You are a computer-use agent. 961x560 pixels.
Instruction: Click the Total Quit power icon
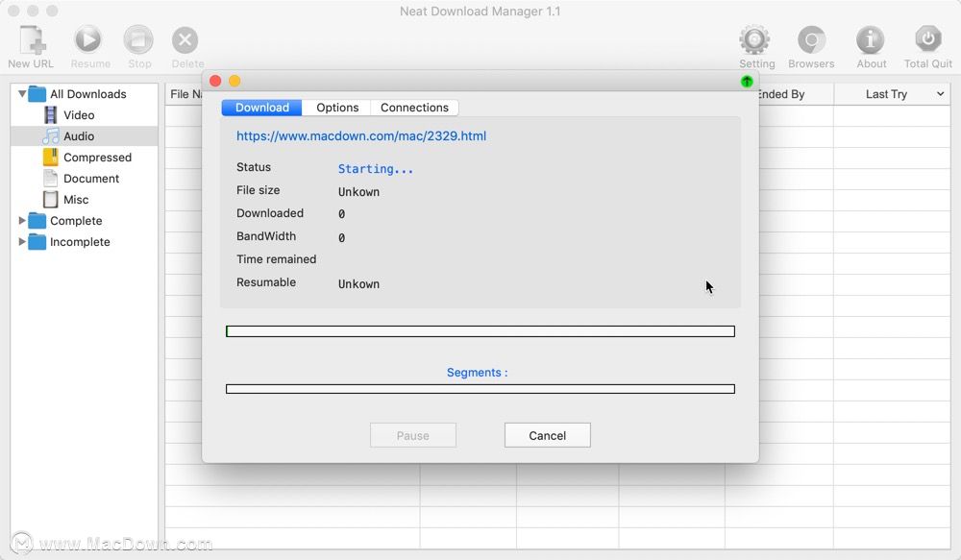coord(928,39)
